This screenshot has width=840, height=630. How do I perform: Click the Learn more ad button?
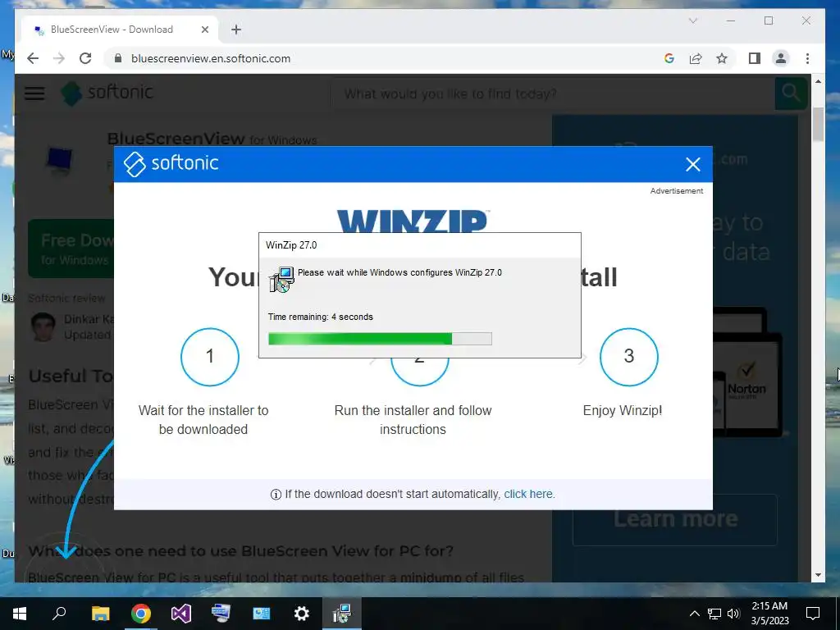pyautogui.click(x=675, y=519)
